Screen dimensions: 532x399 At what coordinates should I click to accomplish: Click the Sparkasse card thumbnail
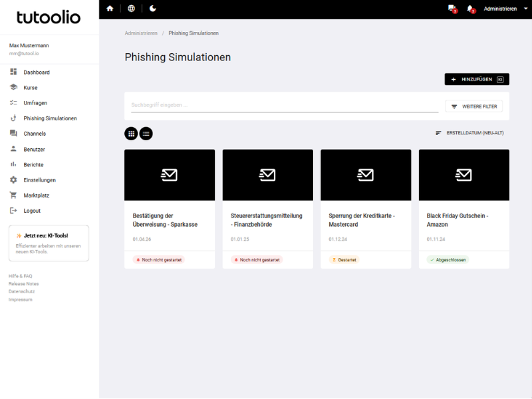[x=170, y=175]
